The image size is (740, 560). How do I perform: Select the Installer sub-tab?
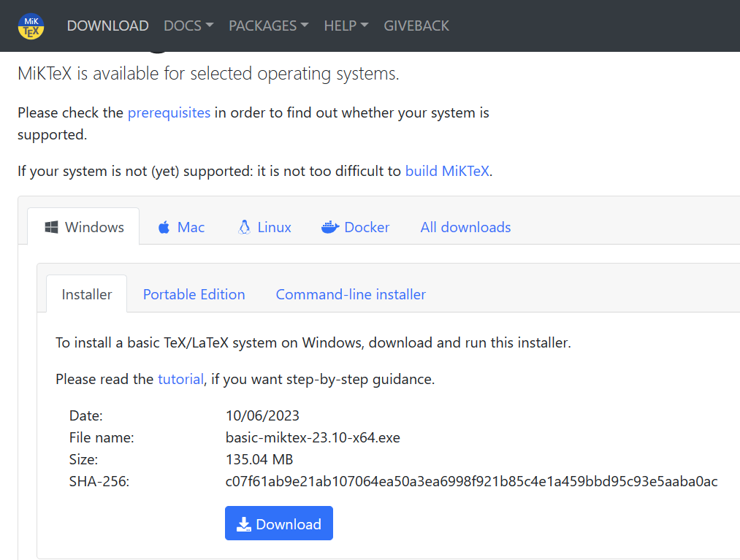[x=87, y=294]
